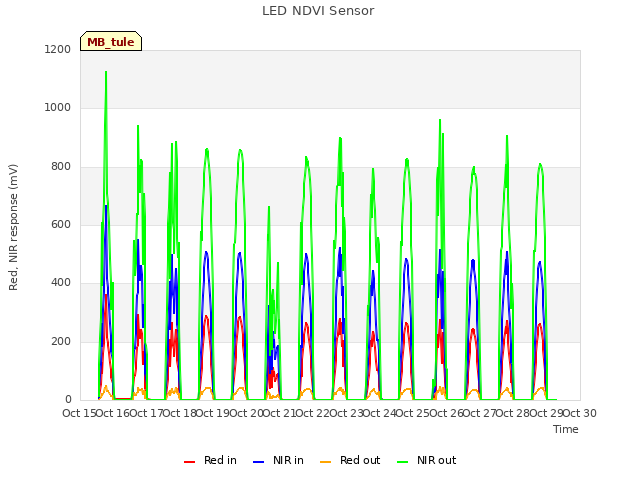Screen dimensions: 640x480
Task: Click the 'Oct 15' x-axis tick label
Action: click(x=79, y=413)
